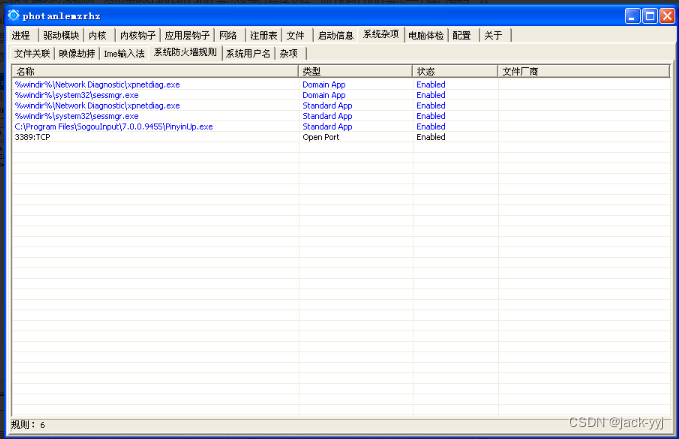
Task: Click the 状态 column header
Action: 455,71
